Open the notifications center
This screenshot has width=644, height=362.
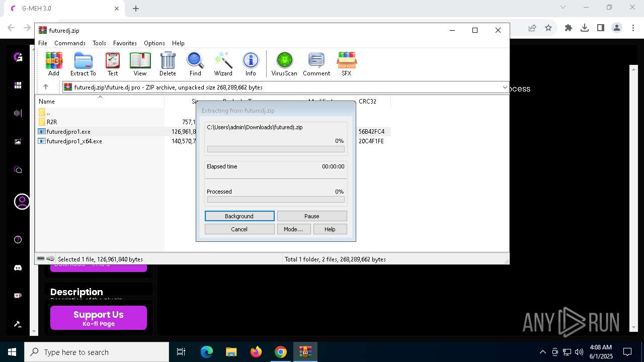pyautogui.click(x=627, y=352)
